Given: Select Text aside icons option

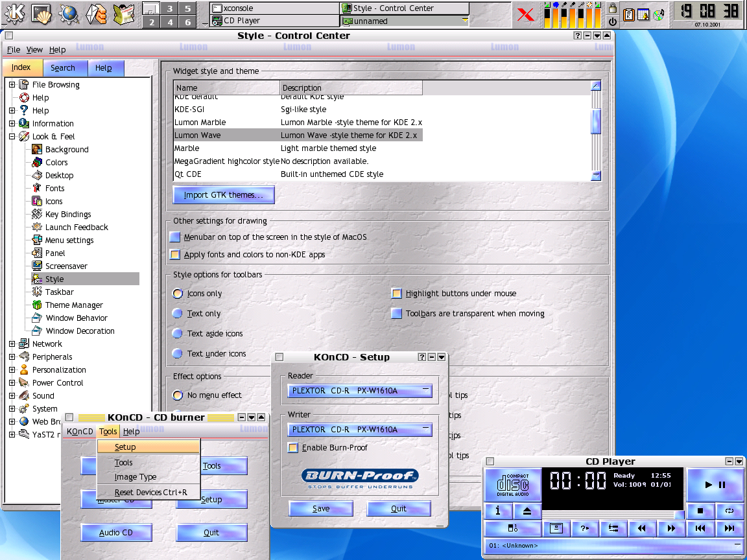Looking at the screenshot, I should click(177, 333).
